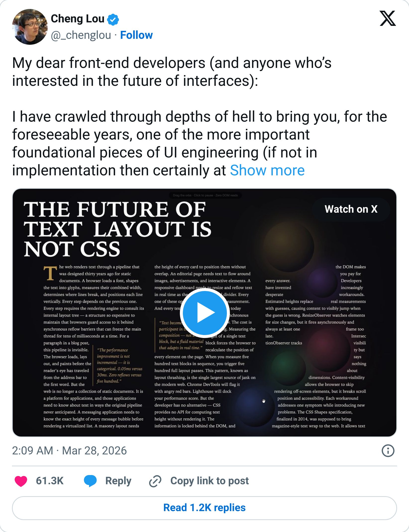The width and height of the screenshot is (409, 532).
Task: Toggle following with the Follow button
Action: click(x=136, y=35)
